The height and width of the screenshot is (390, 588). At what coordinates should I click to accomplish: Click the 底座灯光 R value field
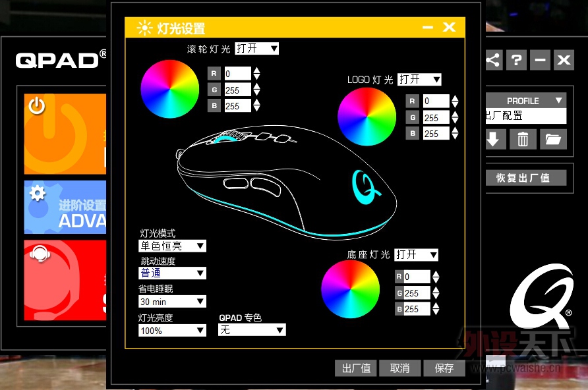[417, 277]
